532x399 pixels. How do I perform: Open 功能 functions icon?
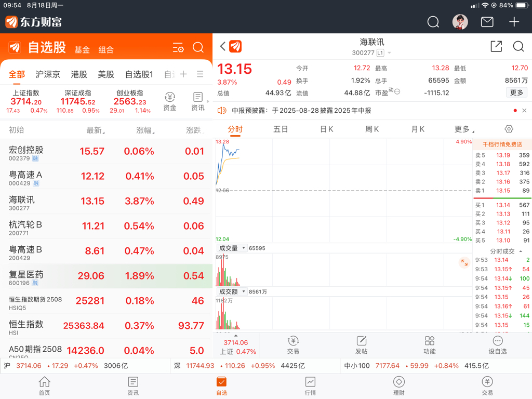430,345
